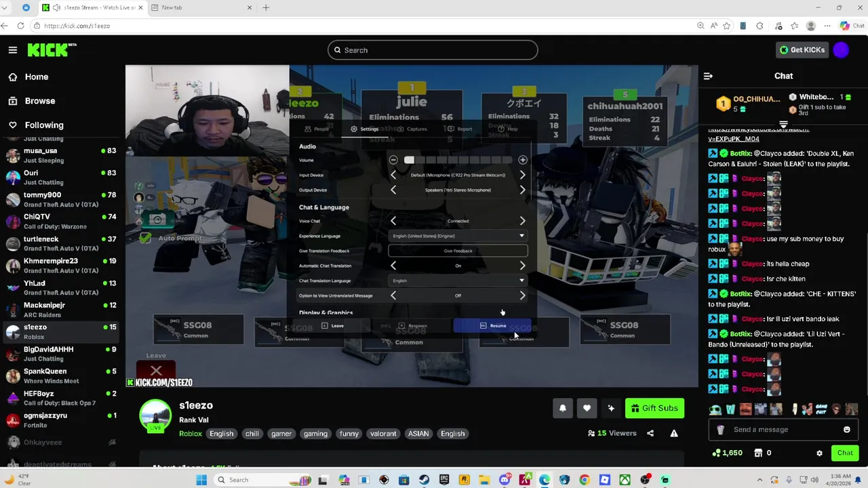The height and width of the screenshot is (488, 868).
Task: Open the chat shop icon
Action: coord(758,453)
